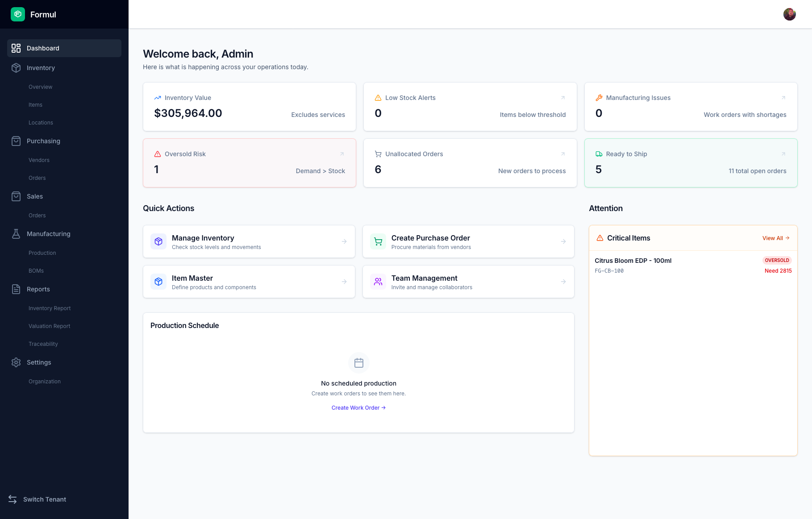Viewport: 812px width, 519px height.
Task: Select Vendors under Purchasing
Action: pyautogui.click(x=39, y=160)
